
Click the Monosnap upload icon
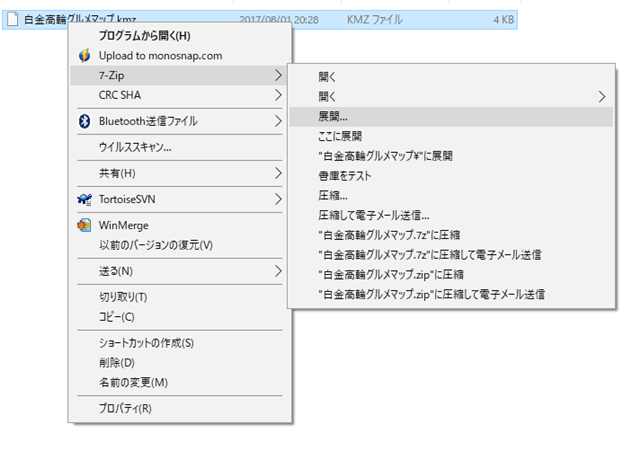84,56
